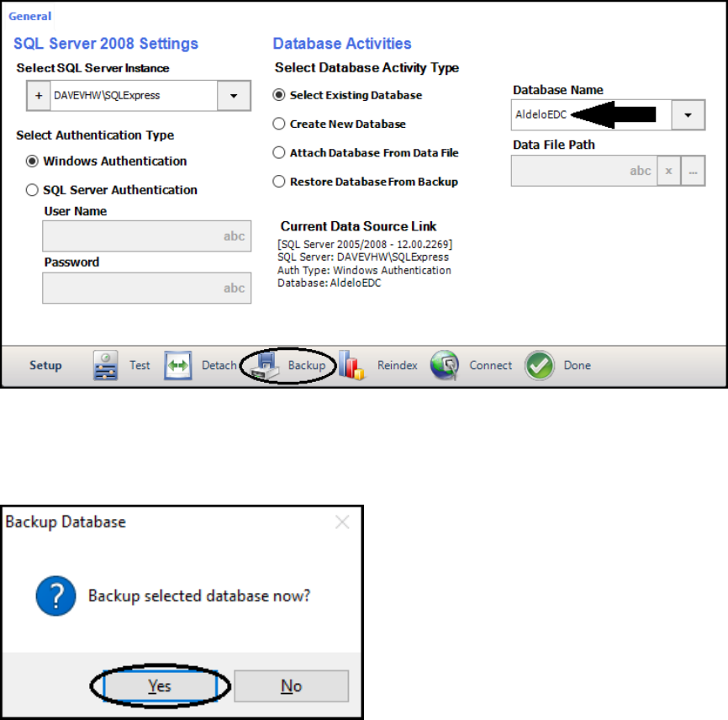
Task: Click the User Name input field
Action: pos(147,236)
